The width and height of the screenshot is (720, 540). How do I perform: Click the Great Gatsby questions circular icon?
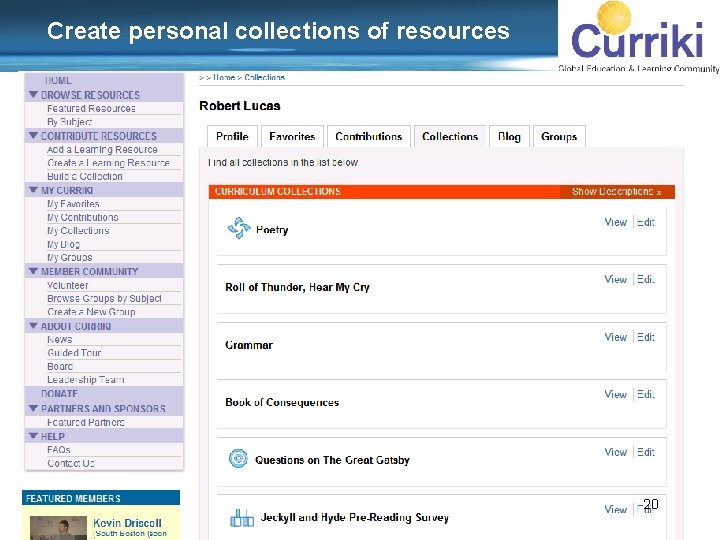238,458
